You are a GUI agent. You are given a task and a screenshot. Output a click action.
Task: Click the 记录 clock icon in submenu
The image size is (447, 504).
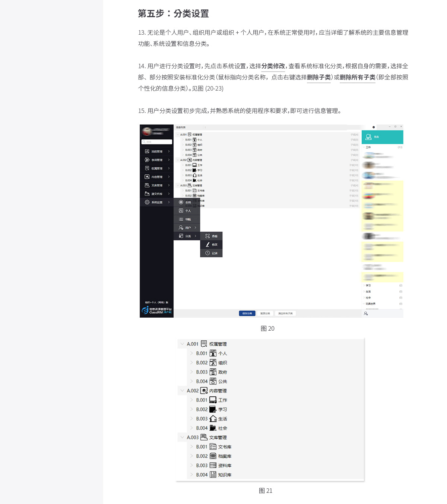point(207,253)
